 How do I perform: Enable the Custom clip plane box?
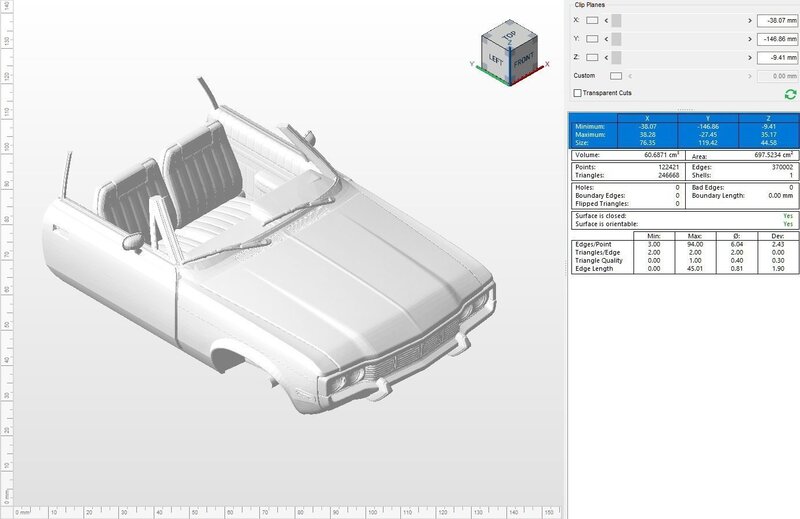[616, 76]
